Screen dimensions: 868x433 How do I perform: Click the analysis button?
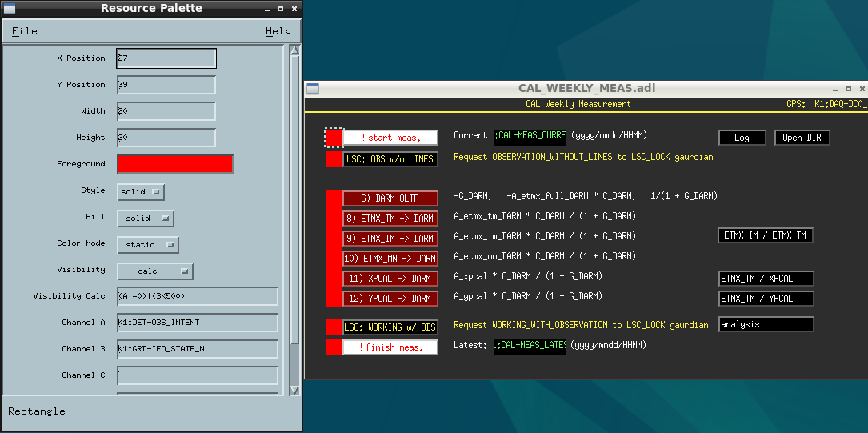click(x=766, y=324)
